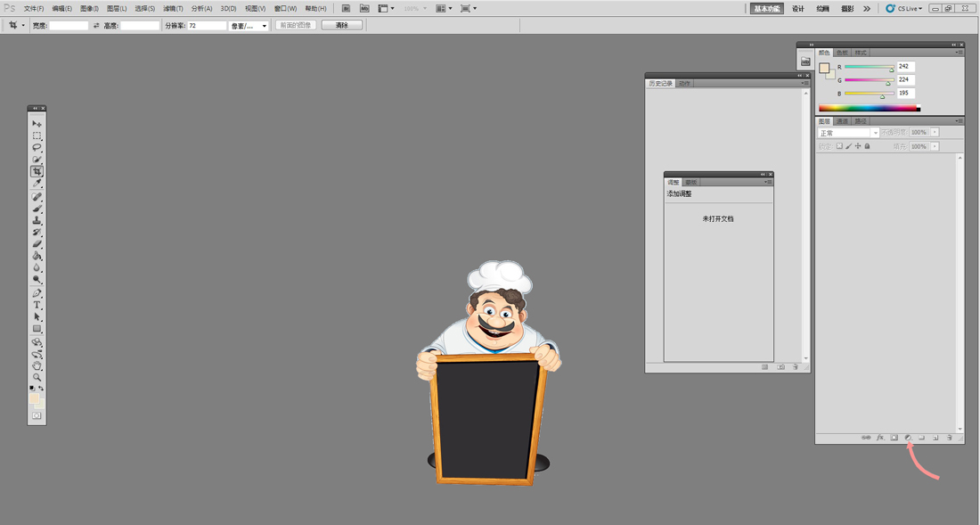This screenshot has height=525, width=980.
Task: Select the Lasso tool
Action: pos(37,147)
